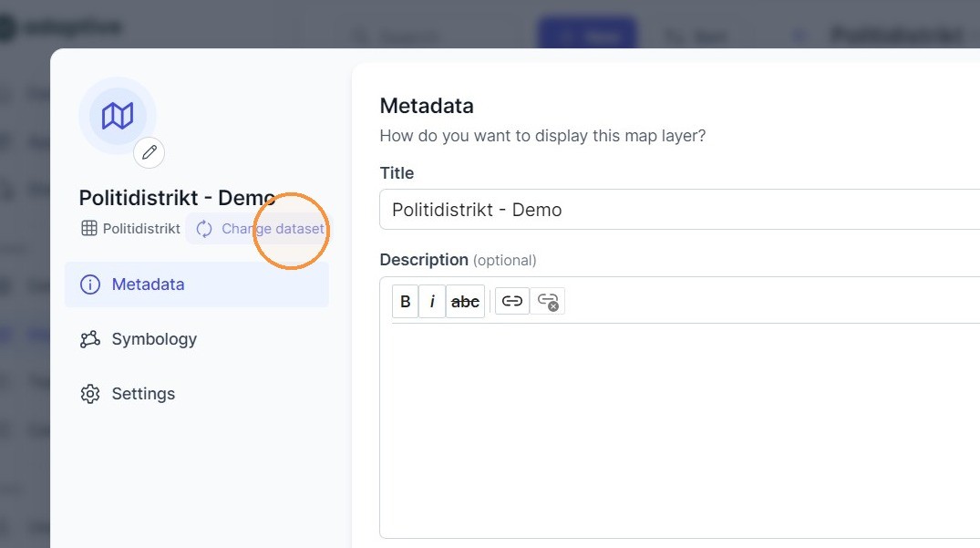Image resolution: width=980 pixels, height=548 pixels.
Task: Open the Settings tab
Action: click(x=196, y=394)
